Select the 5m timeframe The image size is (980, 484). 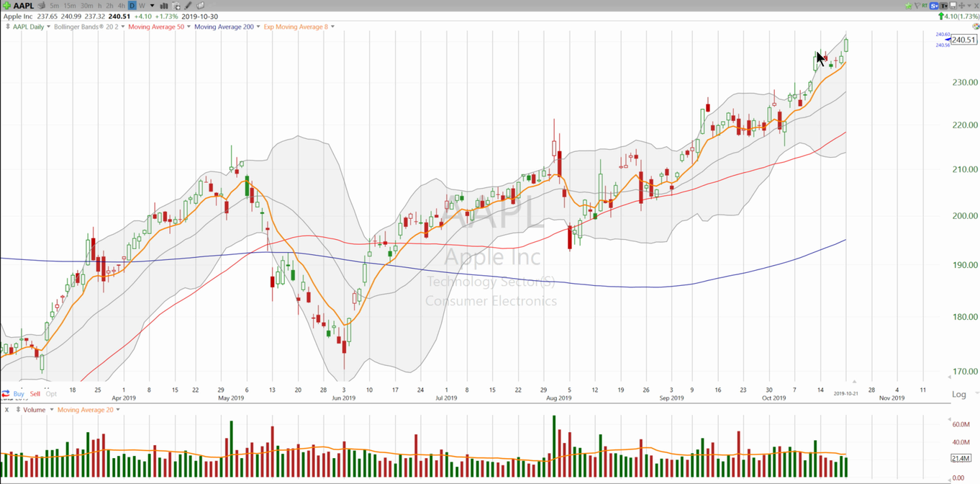55,6
